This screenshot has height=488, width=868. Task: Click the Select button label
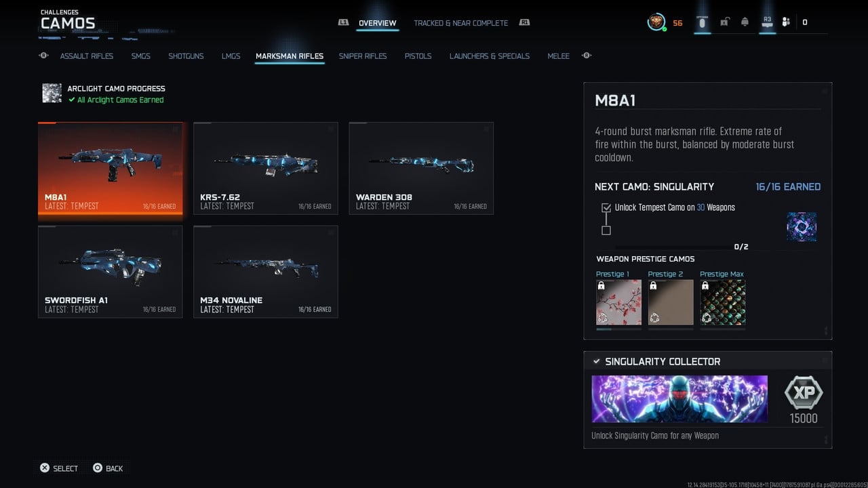[66, 468]
